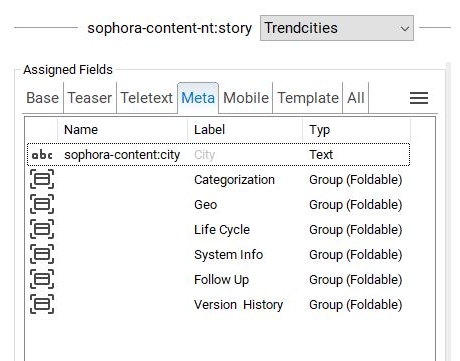460x361 pixels.
Task: Switch to the Base tab
Action: [x=43, y=98]
